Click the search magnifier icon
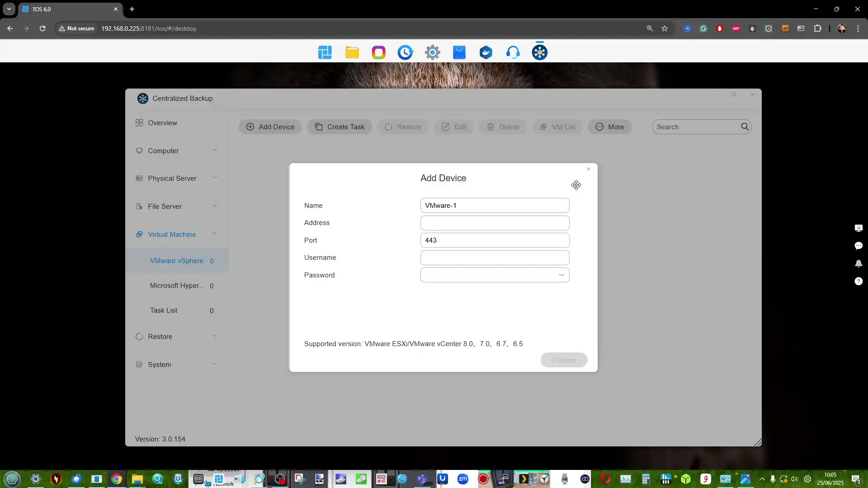The width and height of the screenshot is (868, 488). [x=745, y=127]
